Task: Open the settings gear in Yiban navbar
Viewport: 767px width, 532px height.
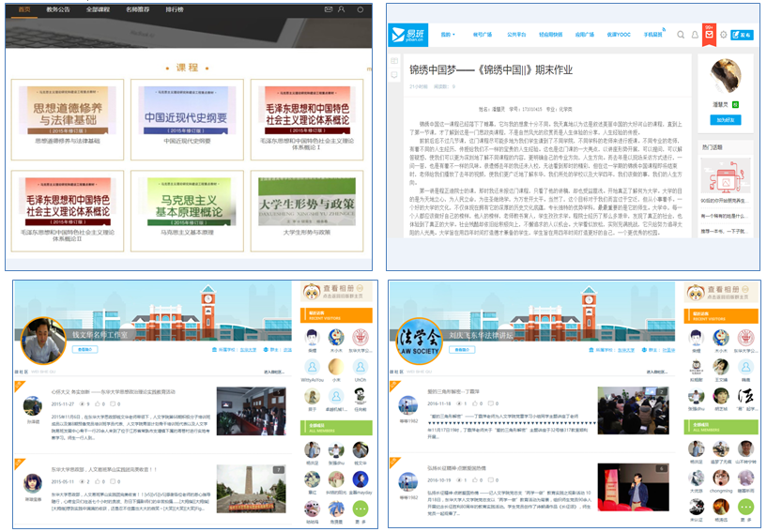Action: (x=724, y=35)
